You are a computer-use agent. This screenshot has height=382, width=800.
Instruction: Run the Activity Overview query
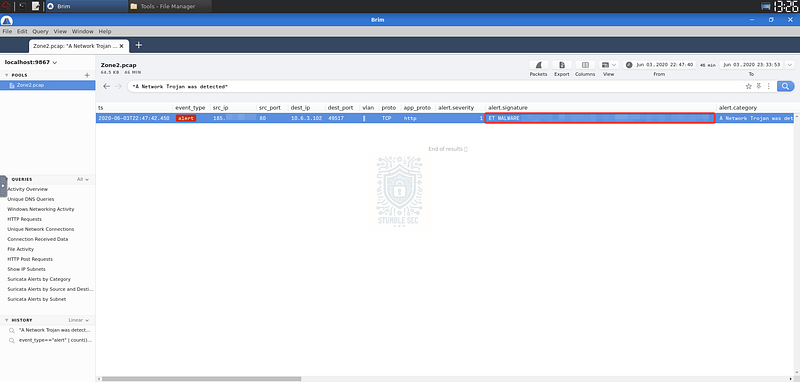point(28,189)
